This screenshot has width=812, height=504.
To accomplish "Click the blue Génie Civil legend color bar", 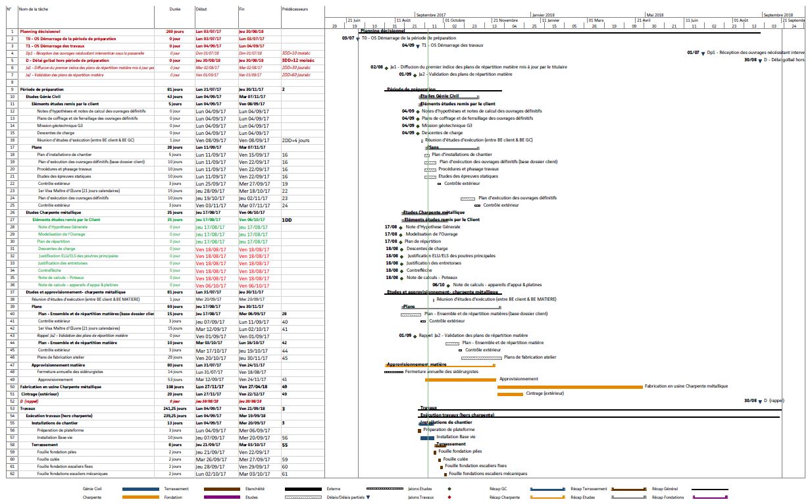I will pyautogui.click(x=140, y=490).
